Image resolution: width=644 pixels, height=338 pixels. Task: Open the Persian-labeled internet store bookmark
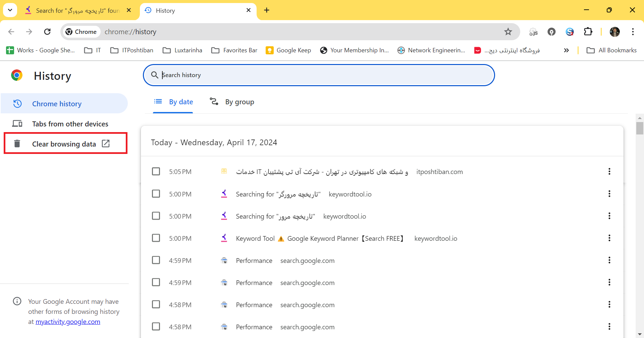(507, 50)
